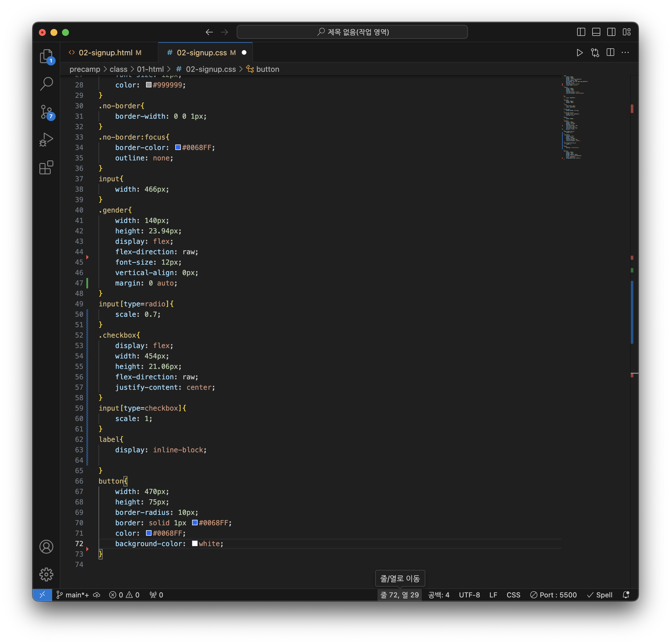This screenshot has height=644, width=671.
Task: Start Live Server on Port 5500
Action: coord(553,595)
